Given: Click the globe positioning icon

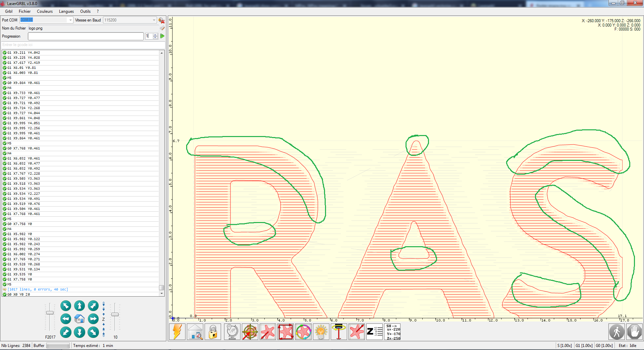Looking at the screenshot, I should [x=232, y=332].
